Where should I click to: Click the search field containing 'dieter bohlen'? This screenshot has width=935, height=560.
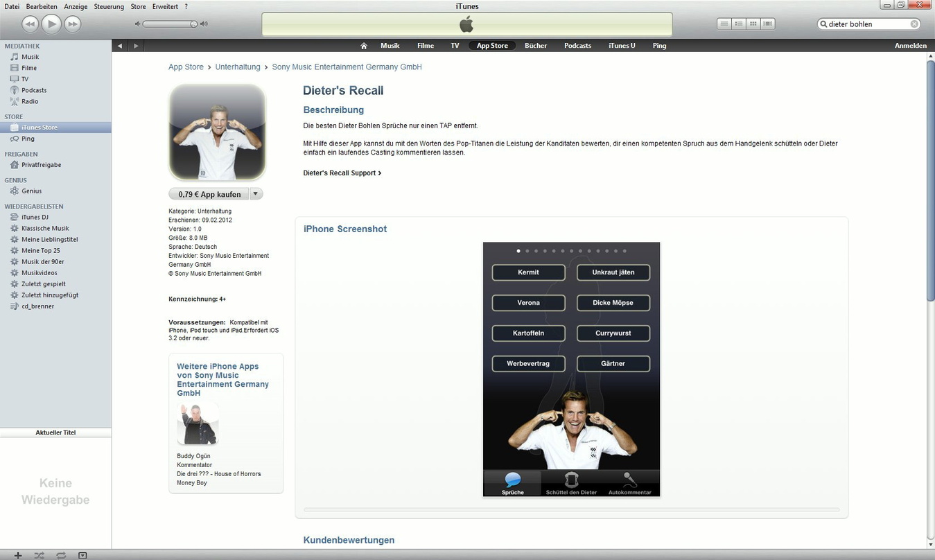[870, 24]
